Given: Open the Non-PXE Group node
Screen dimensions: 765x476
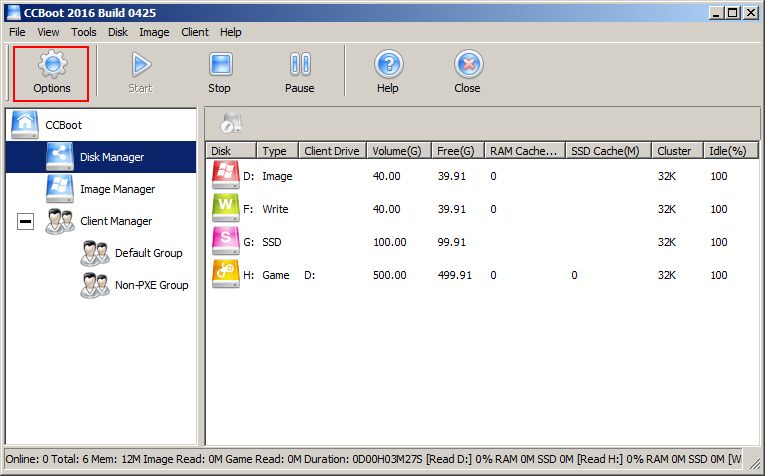Looking at the screenshot, I should pyautogui.click(x=151, y=285).
